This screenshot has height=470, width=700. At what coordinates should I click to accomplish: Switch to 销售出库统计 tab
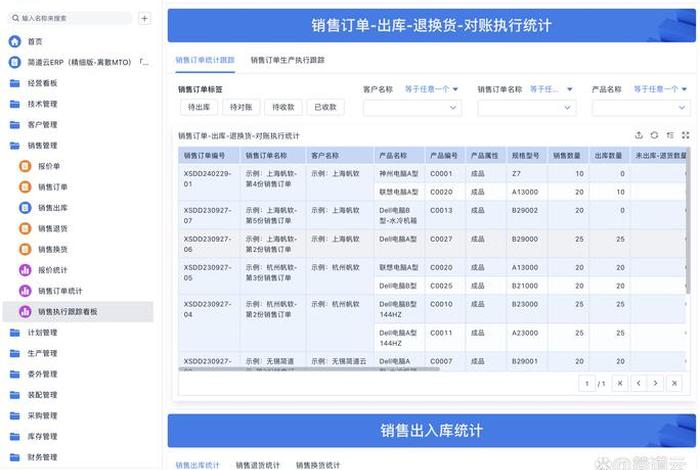pyautogui.click(x=197, y=465)
